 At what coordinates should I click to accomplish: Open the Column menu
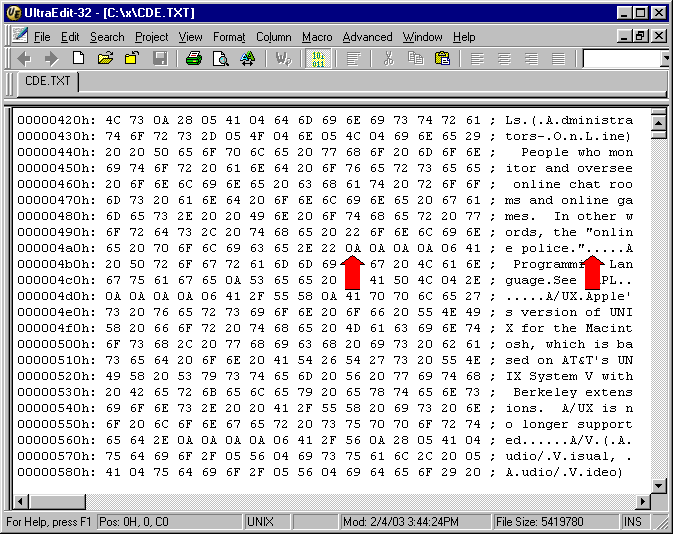pos(273,37)
